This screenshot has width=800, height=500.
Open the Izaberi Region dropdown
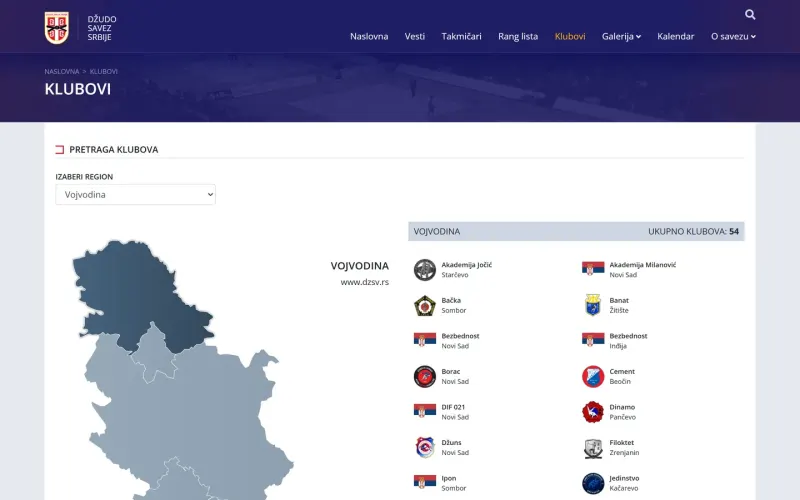point(135,194)
